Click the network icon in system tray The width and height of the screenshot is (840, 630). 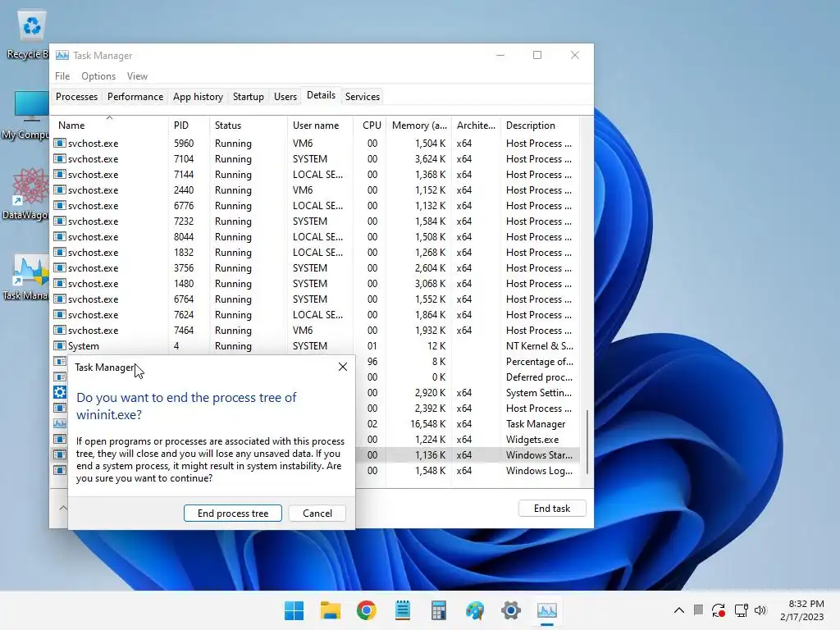742,610
